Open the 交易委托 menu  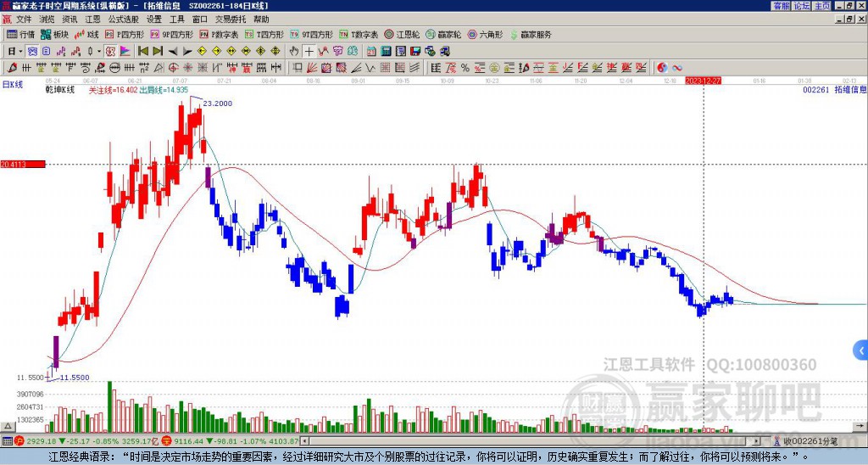pyautogui.click(x=231, y=20)
